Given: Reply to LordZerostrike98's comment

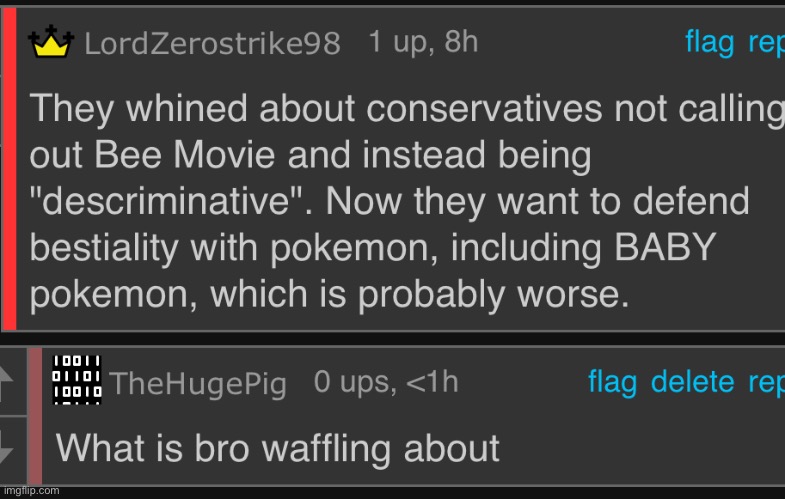Looking at the screenshot, I should [x=766, y=43].
